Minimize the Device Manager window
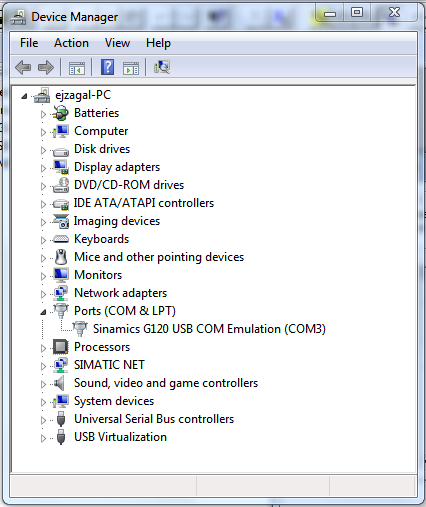Image resolution: width=426 pixels, height=507 pixels. click(330, 14)
